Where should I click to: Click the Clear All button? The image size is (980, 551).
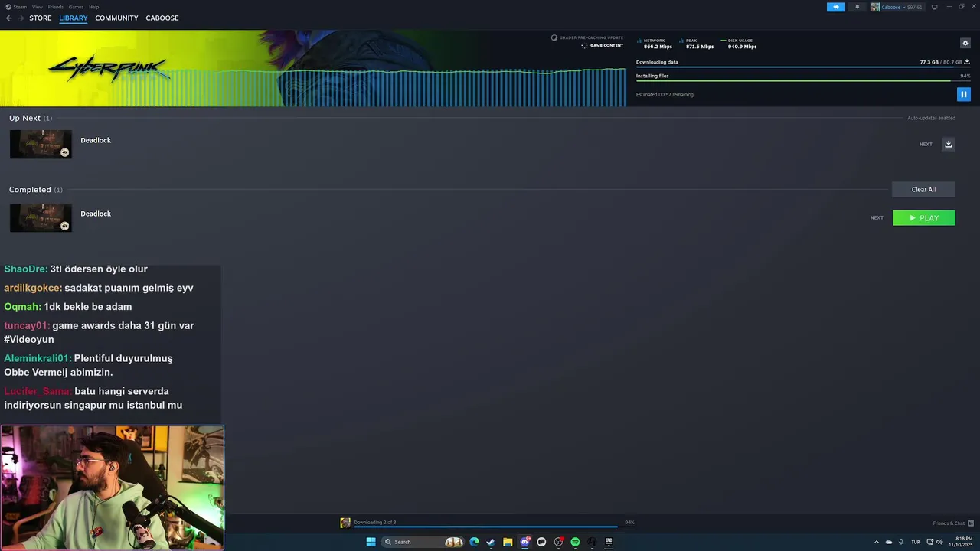pos(923,189)
